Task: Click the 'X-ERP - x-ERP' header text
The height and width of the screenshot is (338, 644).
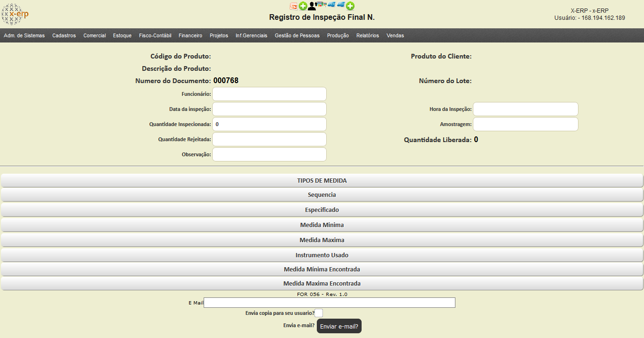Action: [589, 11]
